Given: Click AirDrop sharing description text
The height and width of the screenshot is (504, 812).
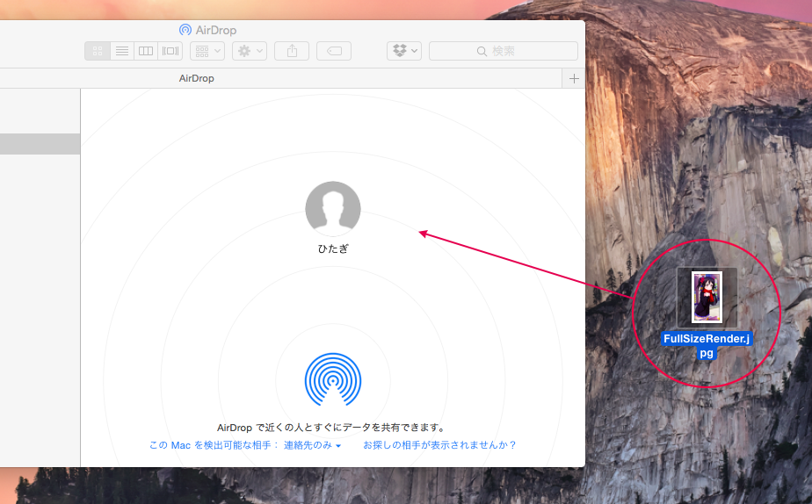Looking at the screenshot, I should tap(332, 428).
